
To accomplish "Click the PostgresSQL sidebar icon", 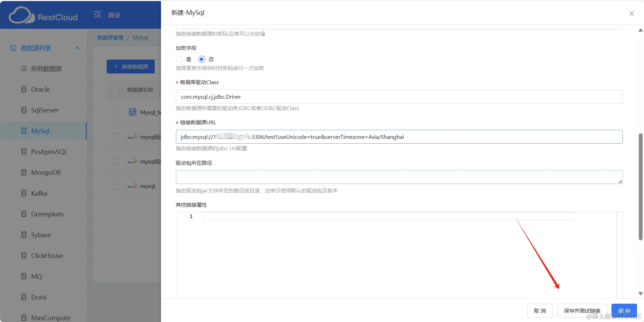I will click(x=24, y=152).
